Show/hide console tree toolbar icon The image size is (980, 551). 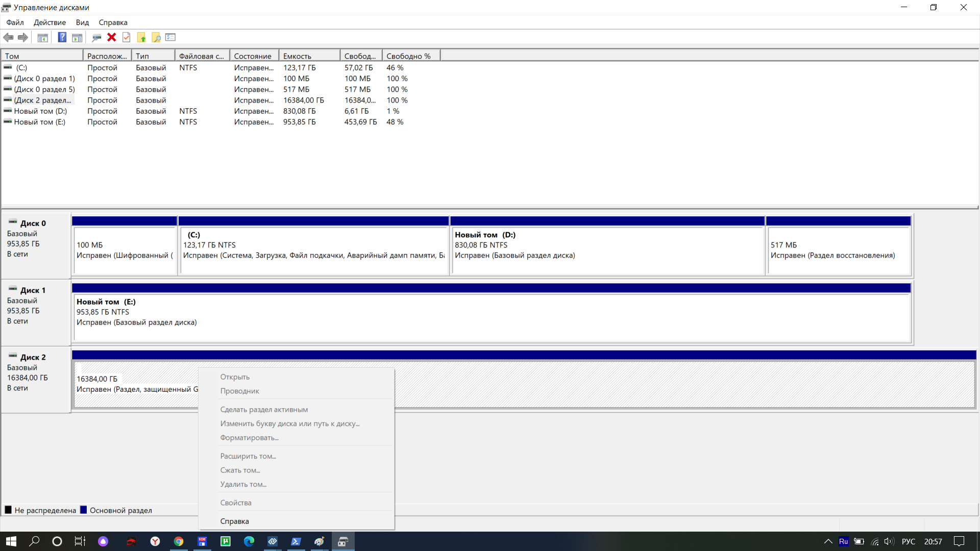pyautogui.click(x=43, y=37)
